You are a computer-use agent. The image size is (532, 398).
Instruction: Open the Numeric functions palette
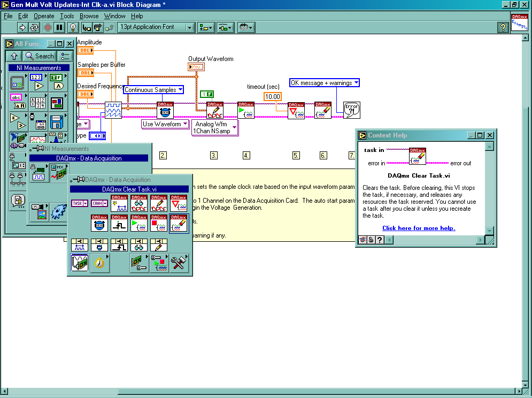37,83
